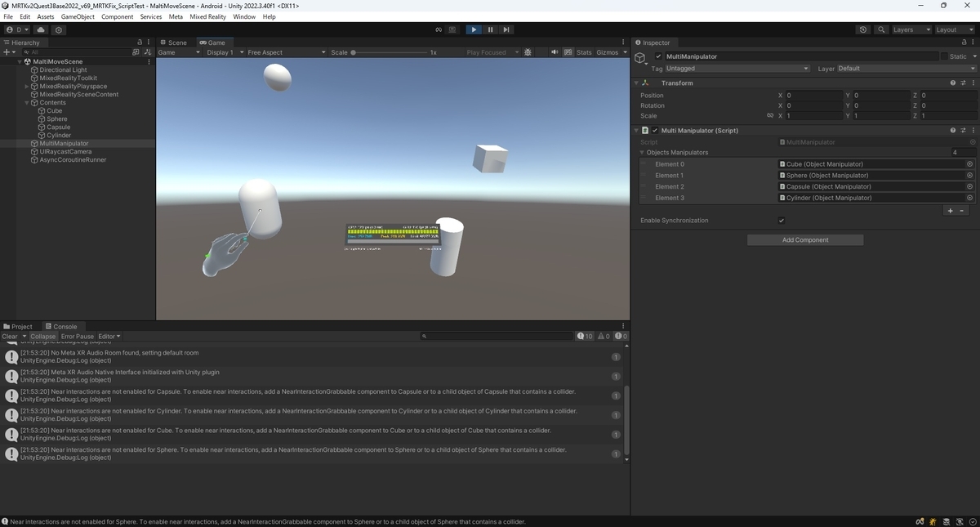Lock the Hierarchy panel
Image resolution: width=980 pixels, height=527 pixels.
(x=139, y=42)
